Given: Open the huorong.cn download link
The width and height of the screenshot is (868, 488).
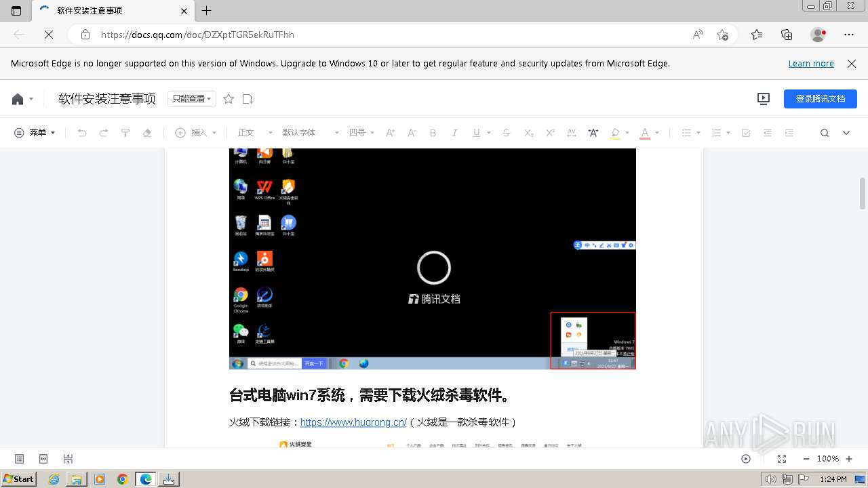Looking at the screenshot, I should (x=353, y=422).
